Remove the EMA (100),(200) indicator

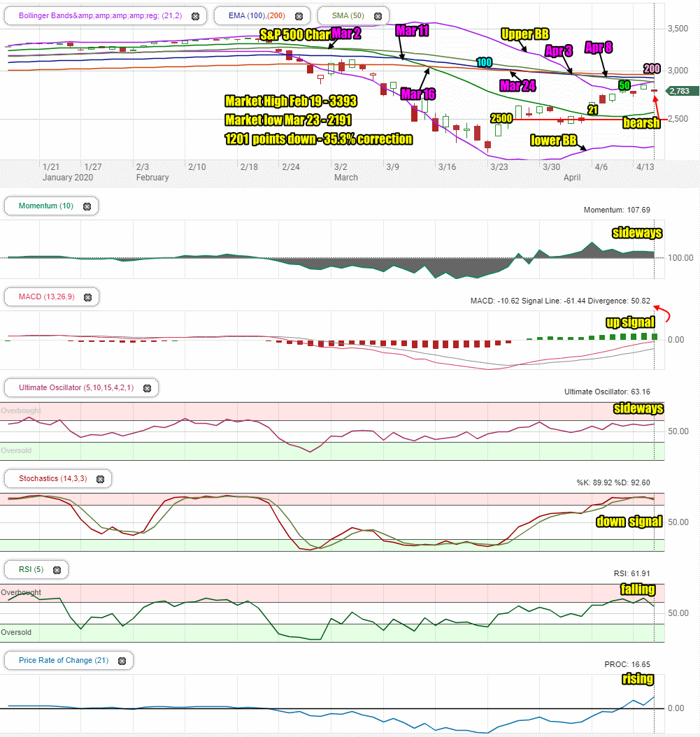pyautogui.click(x=299, y=17)
